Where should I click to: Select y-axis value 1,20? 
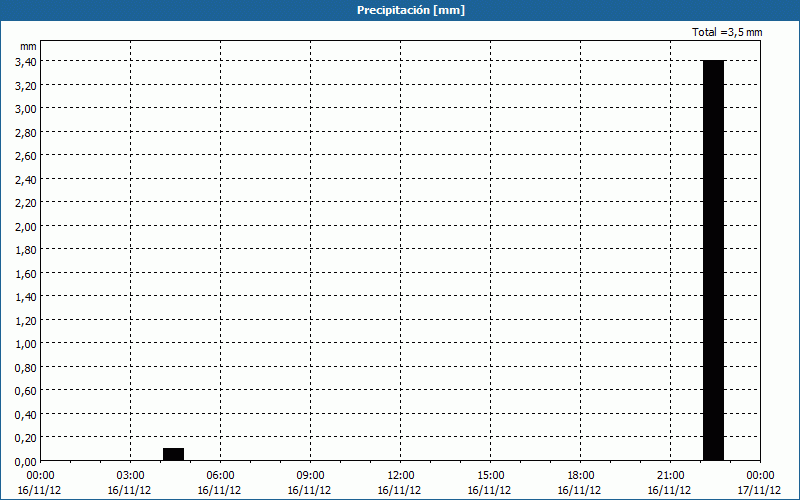[x=26, y=321]
